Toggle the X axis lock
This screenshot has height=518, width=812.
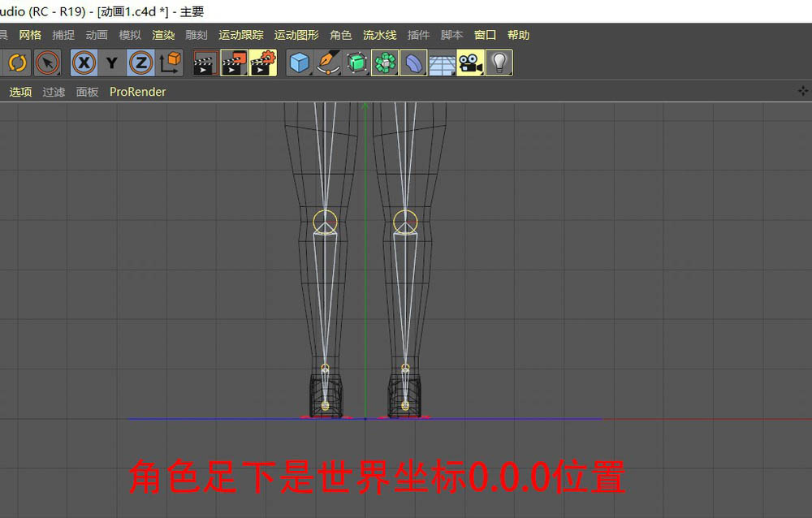point(84,63)
